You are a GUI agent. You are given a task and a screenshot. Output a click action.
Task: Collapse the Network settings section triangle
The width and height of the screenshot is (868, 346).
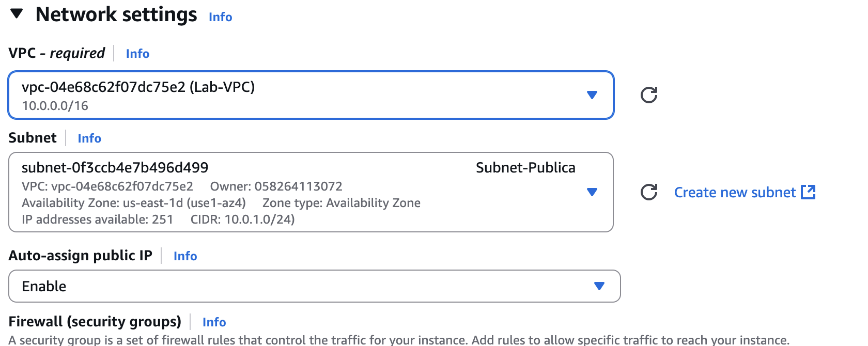[17, 14]
